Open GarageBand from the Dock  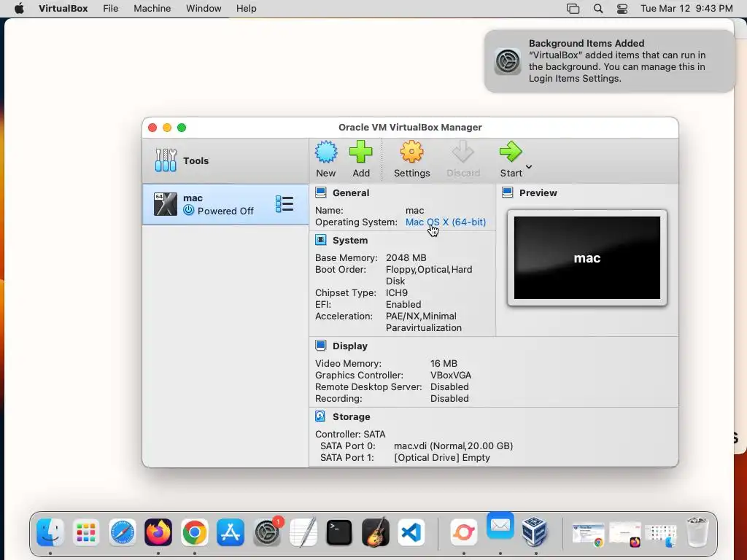coord(376,532)
